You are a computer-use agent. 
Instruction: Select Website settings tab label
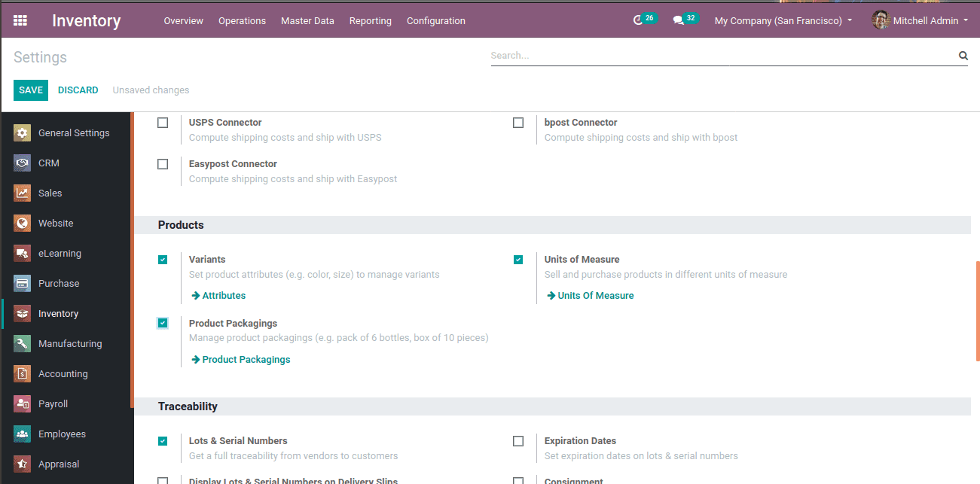coord(56,224)
